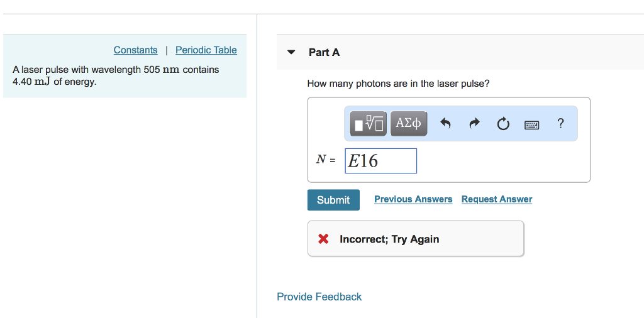Reset the answer with the circular arrow
Viewport: 644px width, 318px height.
tap(503, 124)
